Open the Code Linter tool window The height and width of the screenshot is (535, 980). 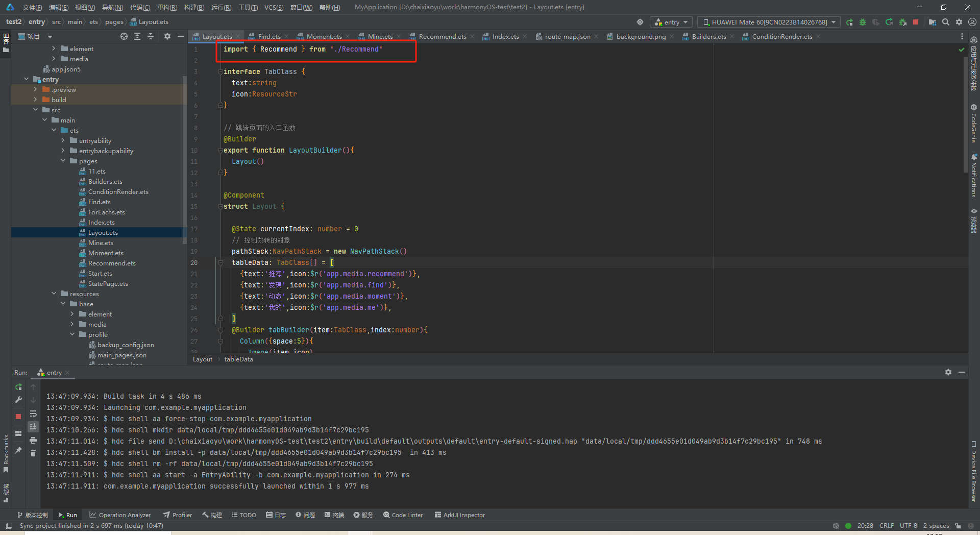point(403,515)
